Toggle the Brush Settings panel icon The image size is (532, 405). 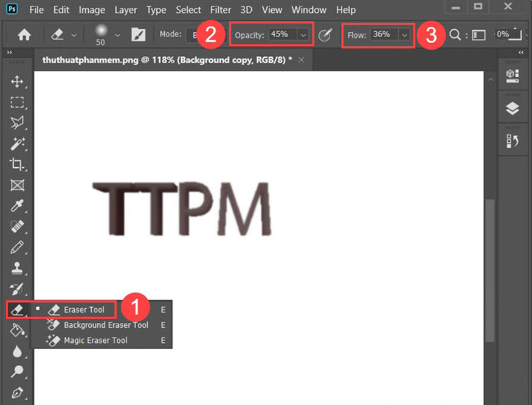tap(139, 35)
